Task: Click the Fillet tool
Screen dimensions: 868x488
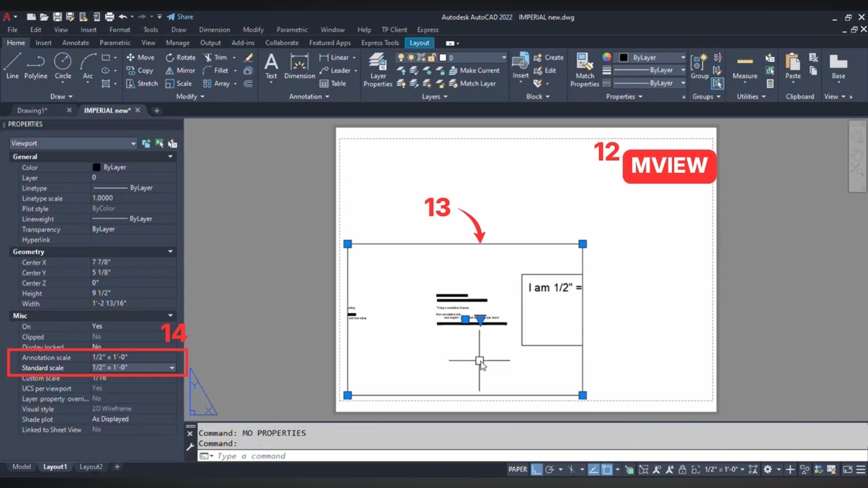Action: click(216, 70)
